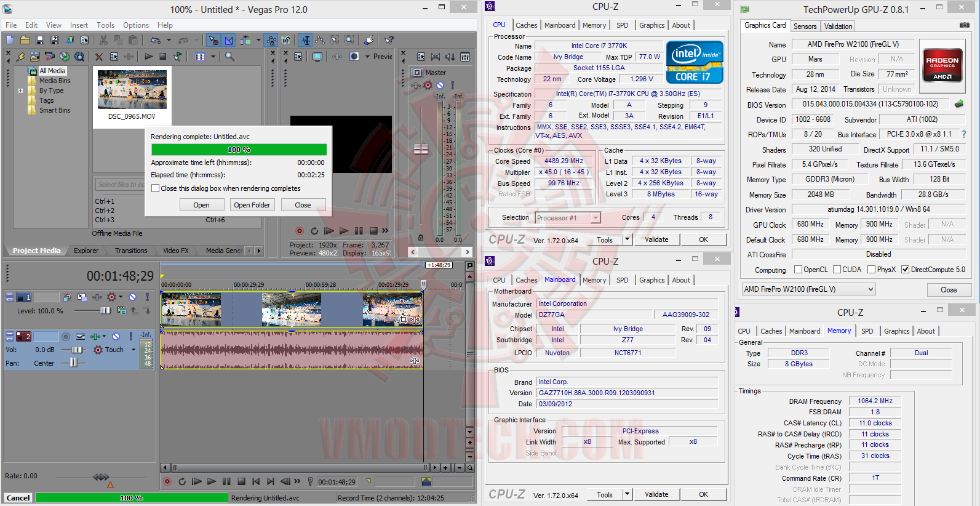This screenshot has width=980, height=506.
Task: Switch to the Transitions tab
Action: coord(131,251)
